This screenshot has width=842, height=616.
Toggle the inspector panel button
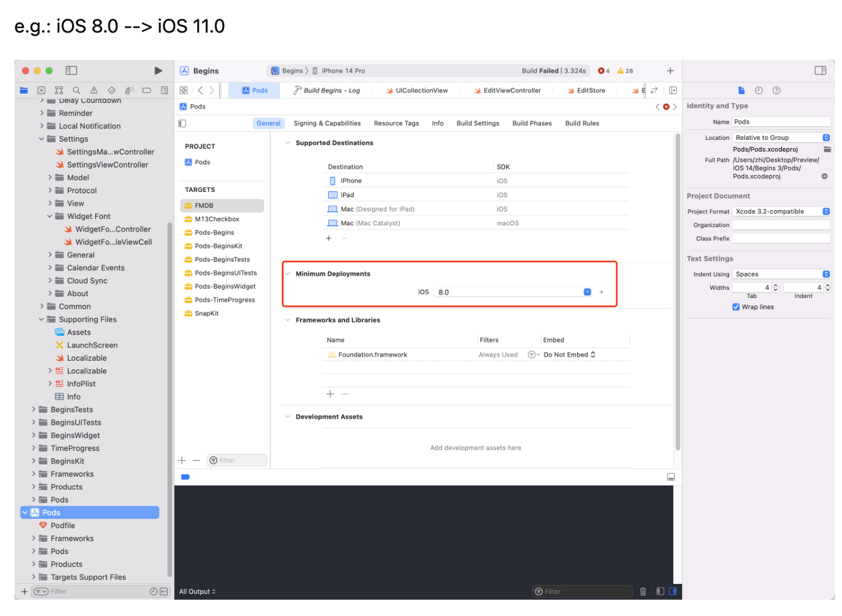821,70
